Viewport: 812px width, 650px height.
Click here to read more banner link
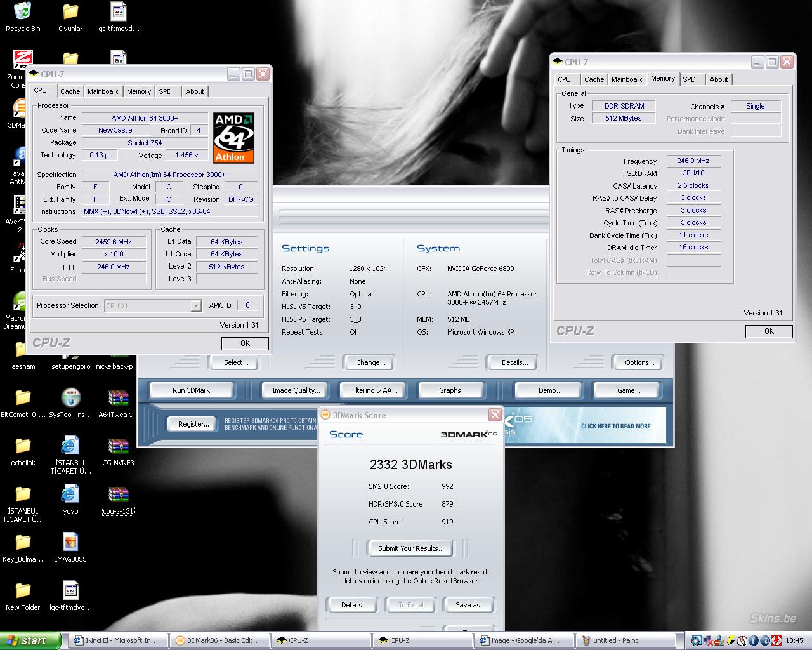pos(615,427)
